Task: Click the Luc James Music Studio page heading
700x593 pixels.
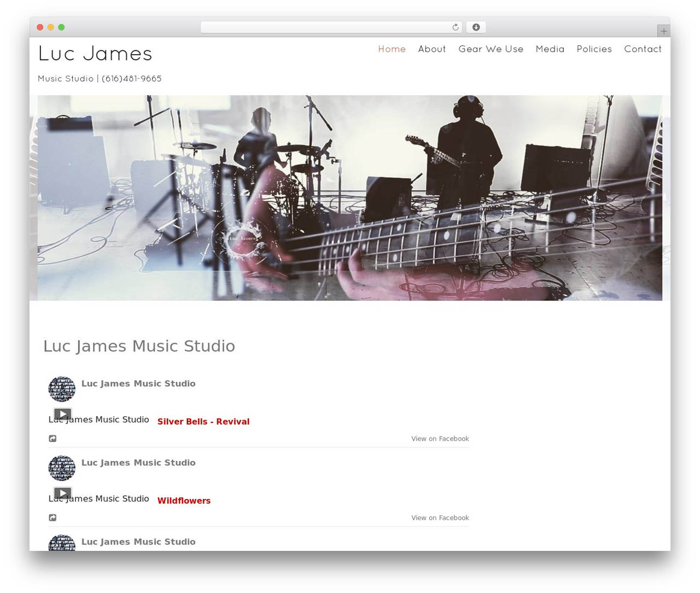Action: (x=139, y=346)
